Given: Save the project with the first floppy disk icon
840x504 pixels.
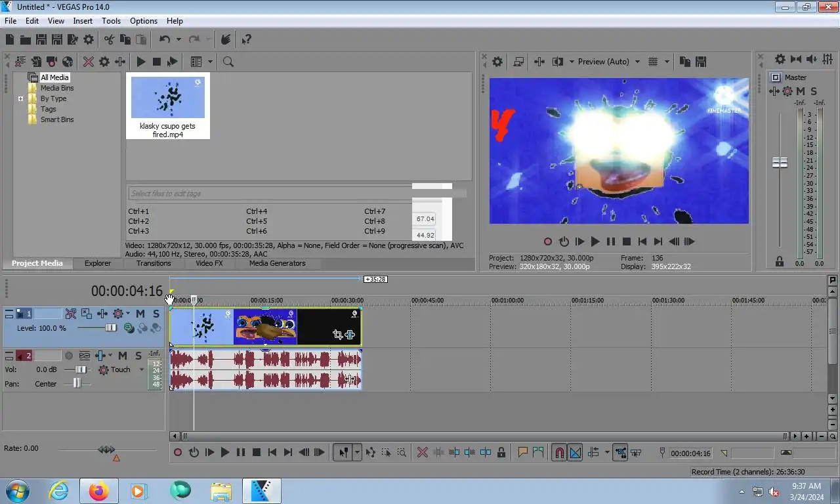Looking at the screenshot, I should 41,40.
